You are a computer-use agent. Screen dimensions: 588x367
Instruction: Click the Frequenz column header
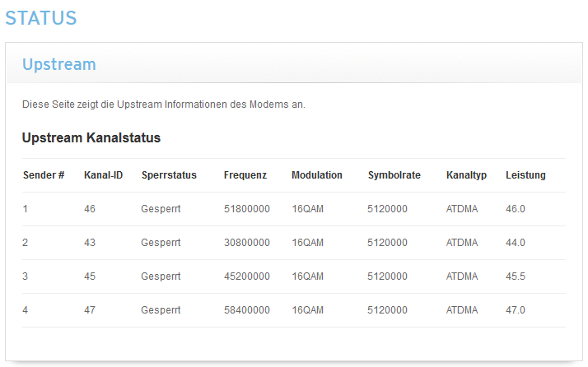click(x=245, y=175)
